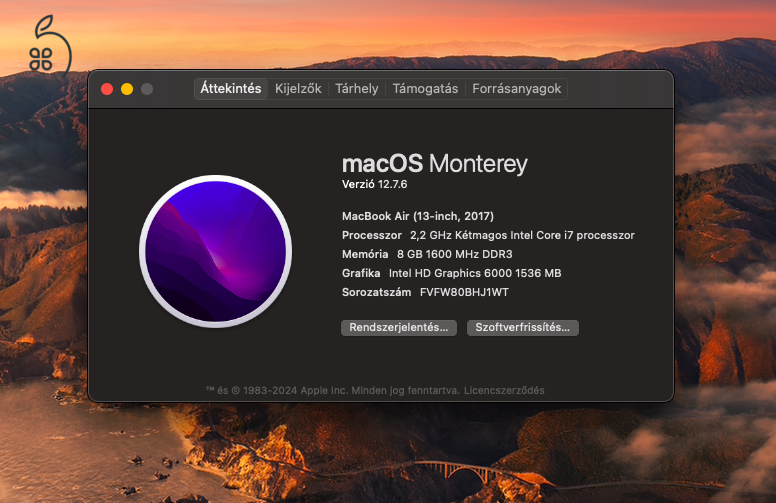Open the Licencszerződés license link
The height and width of the screenshot is (503, 776).
tap(504, 391)
